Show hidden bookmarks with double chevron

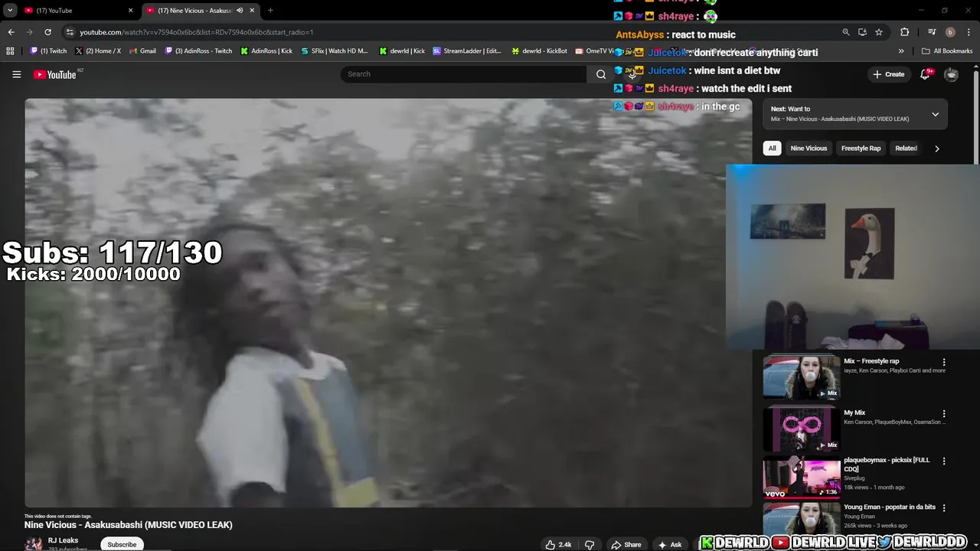(x=901, y=51)
